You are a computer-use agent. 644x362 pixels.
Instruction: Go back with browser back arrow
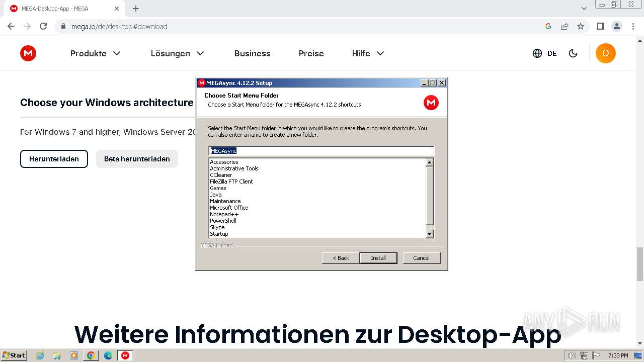[x=11, y=26]
